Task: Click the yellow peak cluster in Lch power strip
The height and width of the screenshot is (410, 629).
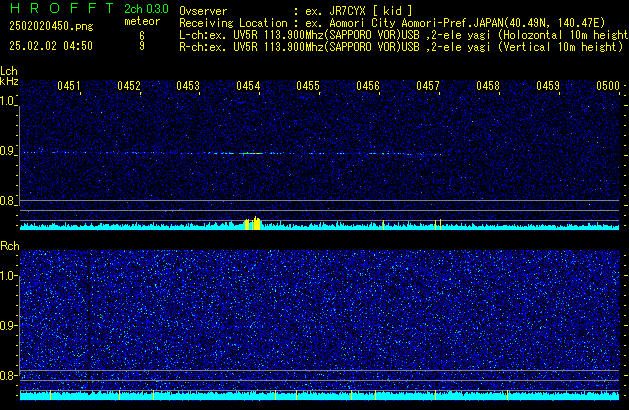Action: [252, 223]
